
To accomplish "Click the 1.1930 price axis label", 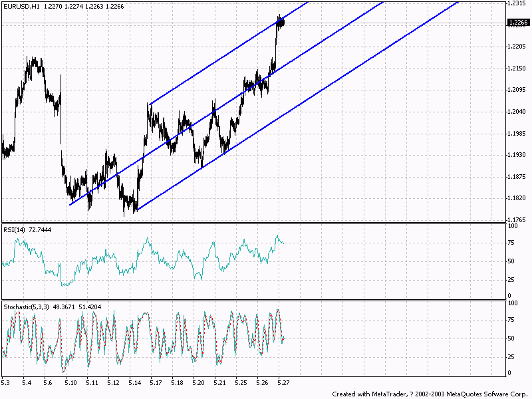I will pyautogui.click(x=517, y=155).
